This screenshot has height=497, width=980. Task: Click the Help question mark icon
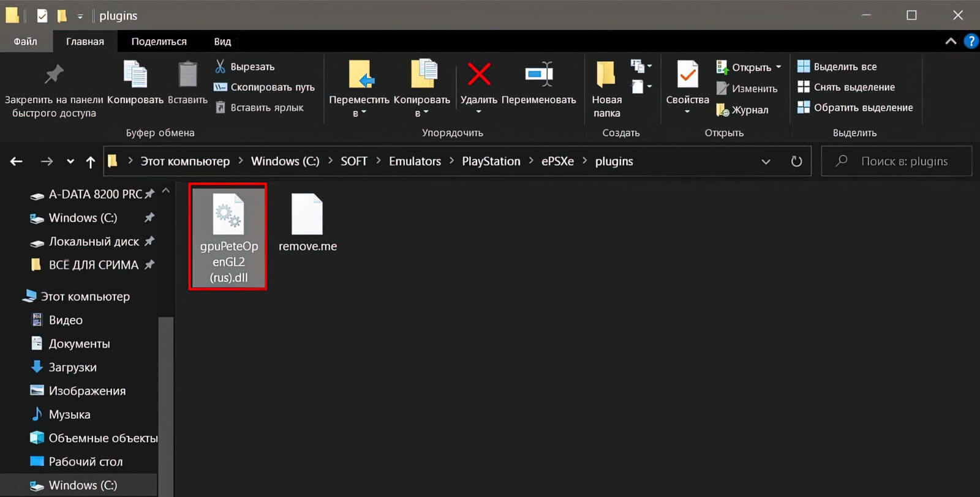pyautogui.click(x=971, y=41)
